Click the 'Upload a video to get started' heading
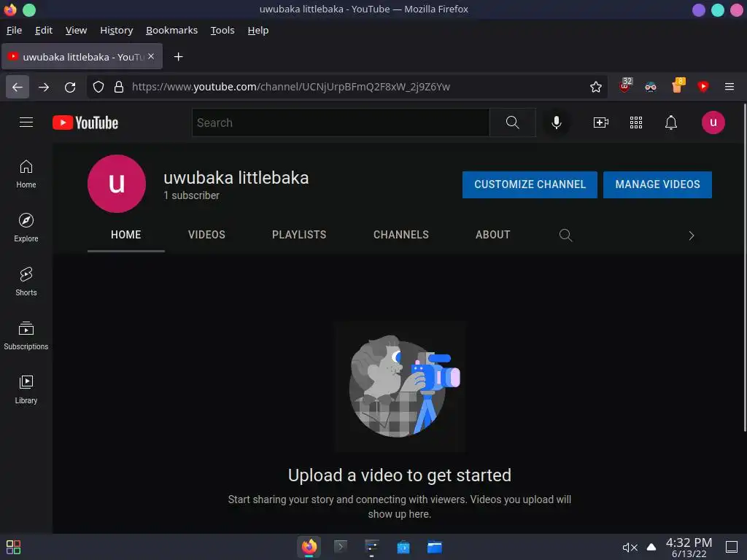747x560 pixels. pos(400,475)
